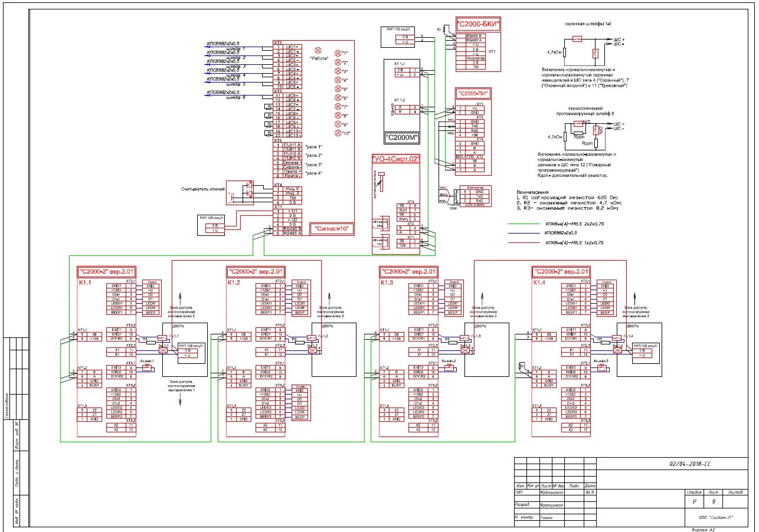Click the "№ док" column header
Screen dimensions: 759x532
tap(557, 485)
